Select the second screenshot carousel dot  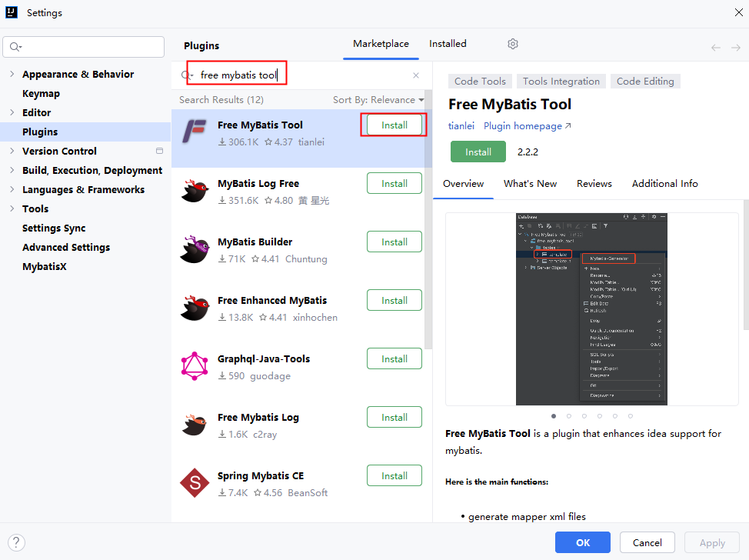(x=569, y=416)
